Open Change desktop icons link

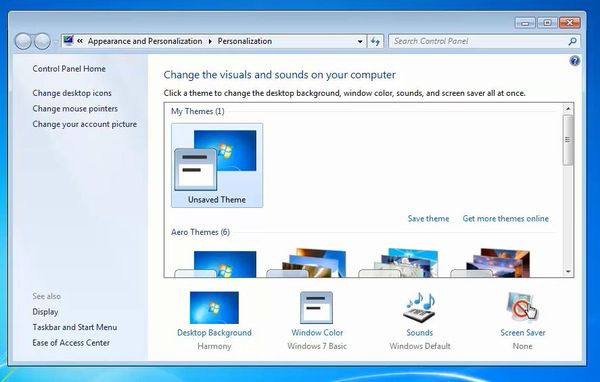click(x=72, y=93)
